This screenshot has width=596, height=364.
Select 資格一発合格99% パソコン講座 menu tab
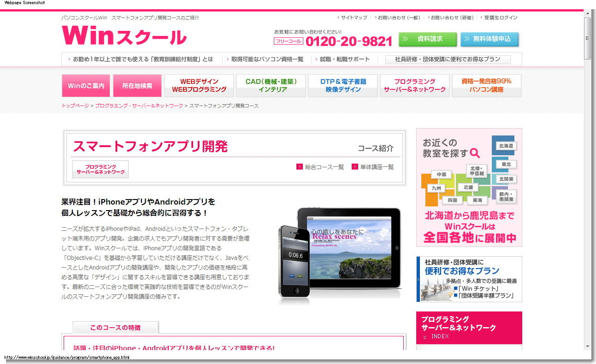click(487, 86)
